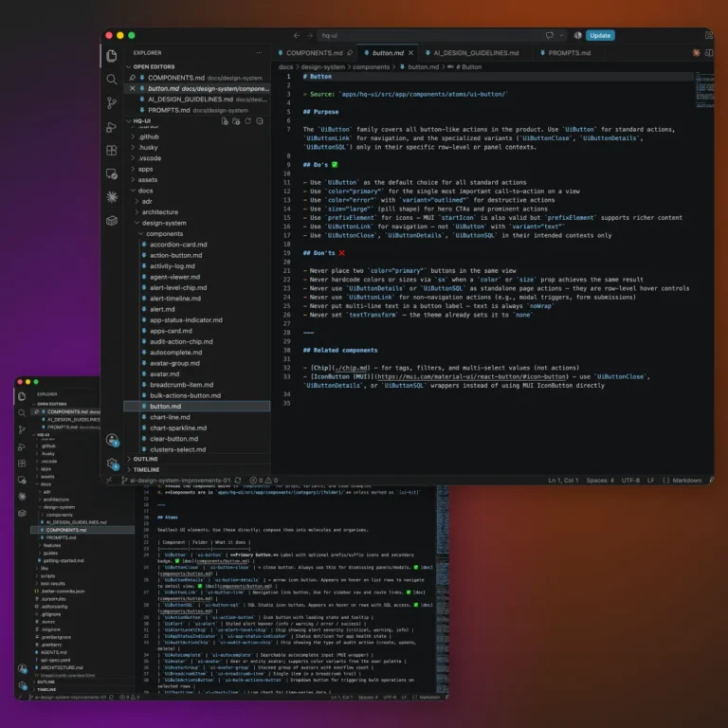This screenshot has height=728, width=728.
Task: Click the sync changes icon in front window status bar
Action: click(238, 480)
